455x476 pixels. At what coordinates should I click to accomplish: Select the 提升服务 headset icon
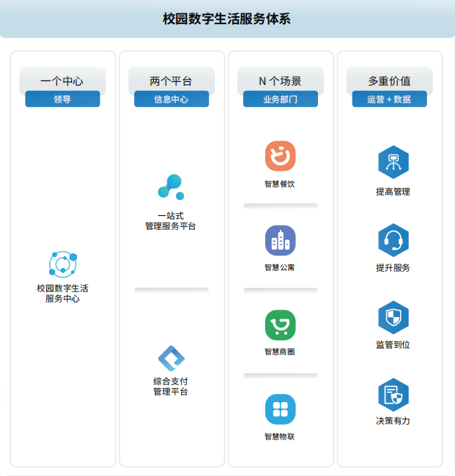[393, 239]
